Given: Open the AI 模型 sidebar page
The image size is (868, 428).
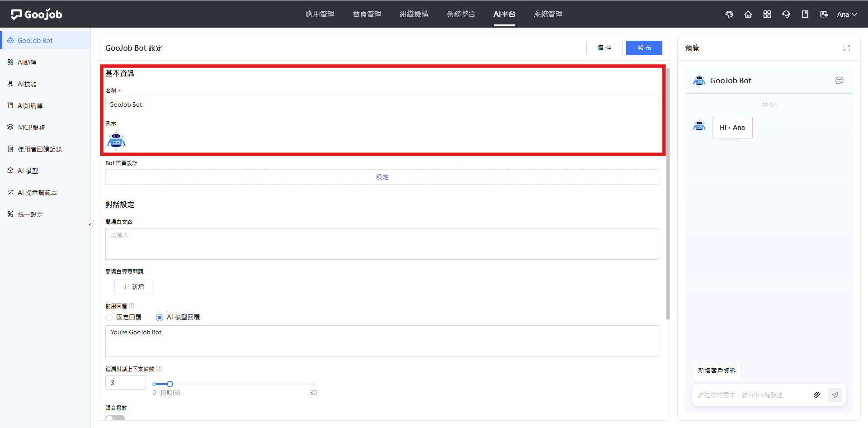Looking at the screenshot, I should 45,171.
